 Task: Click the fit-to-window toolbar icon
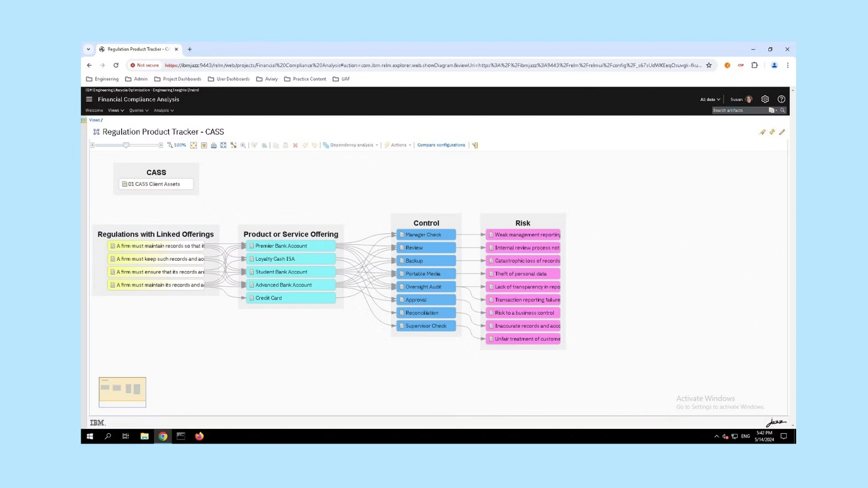point(193,145)
